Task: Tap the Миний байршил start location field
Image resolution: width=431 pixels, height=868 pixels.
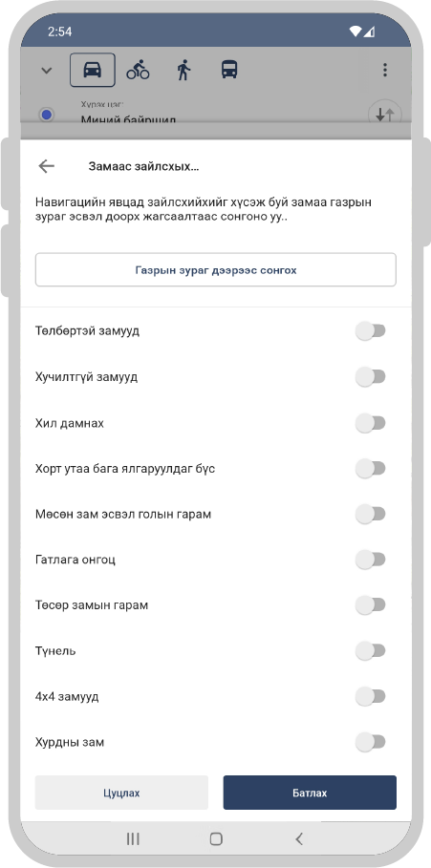Action: [128, 118]
